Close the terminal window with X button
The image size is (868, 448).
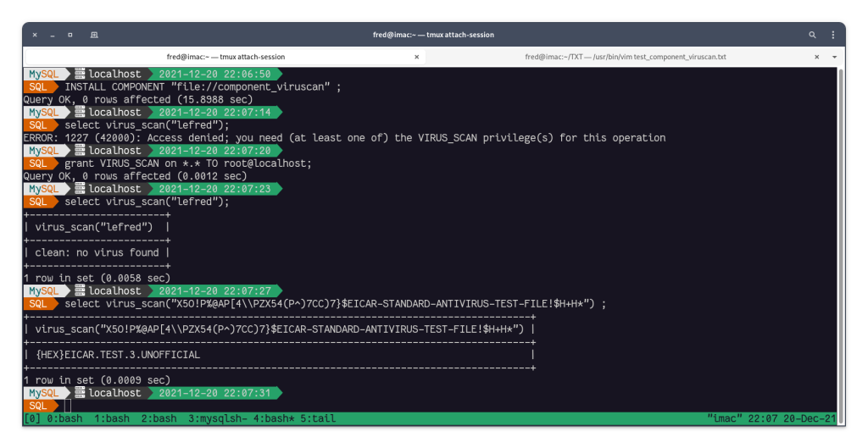(35, 35)
